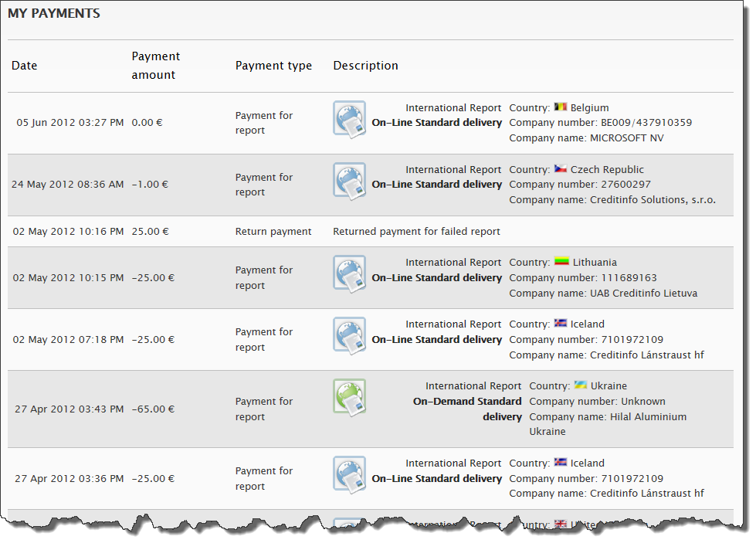
Task: Click company number BE009/437910359
Action: 646,123
